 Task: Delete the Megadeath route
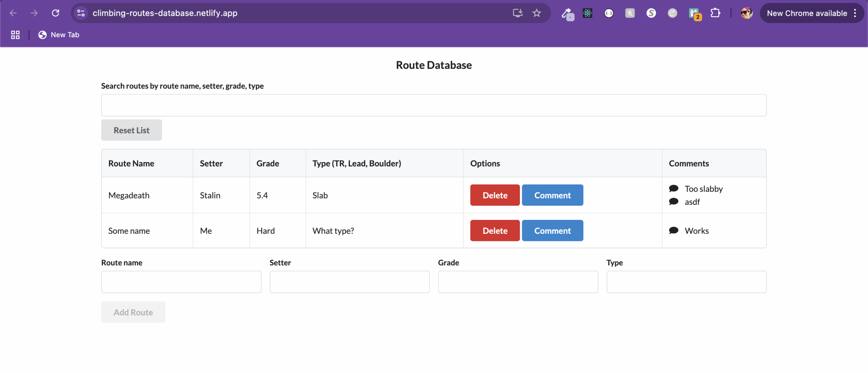click(x=494, y=195)
